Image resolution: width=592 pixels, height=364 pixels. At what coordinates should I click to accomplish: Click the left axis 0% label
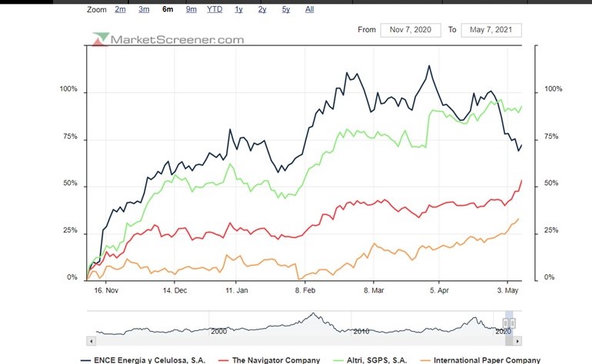[x=72, y=277]
